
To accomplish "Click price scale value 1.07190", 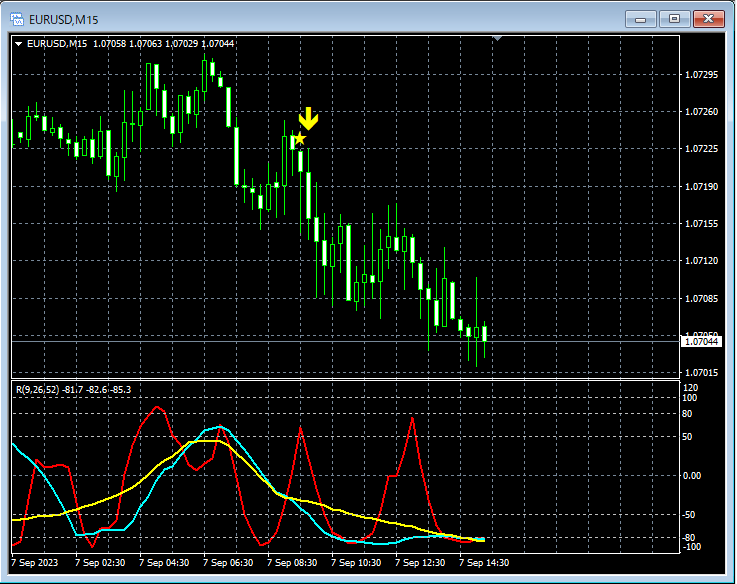I will coord(701,186).
